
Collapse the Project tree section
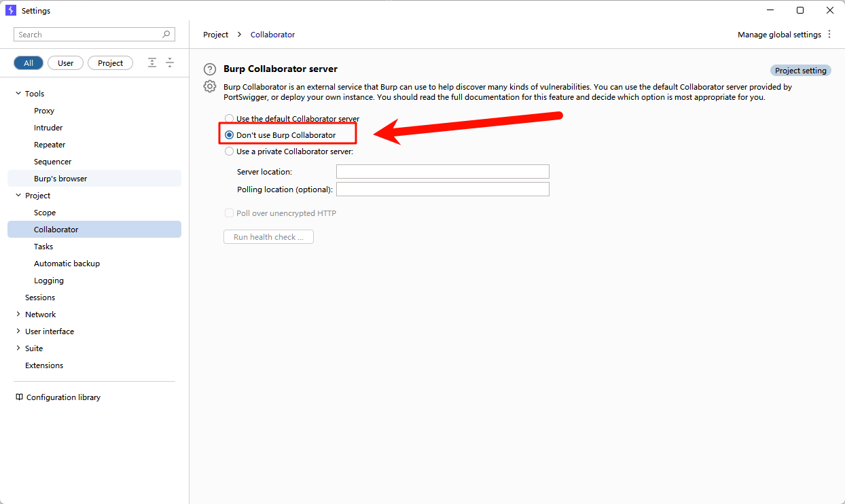18,196
